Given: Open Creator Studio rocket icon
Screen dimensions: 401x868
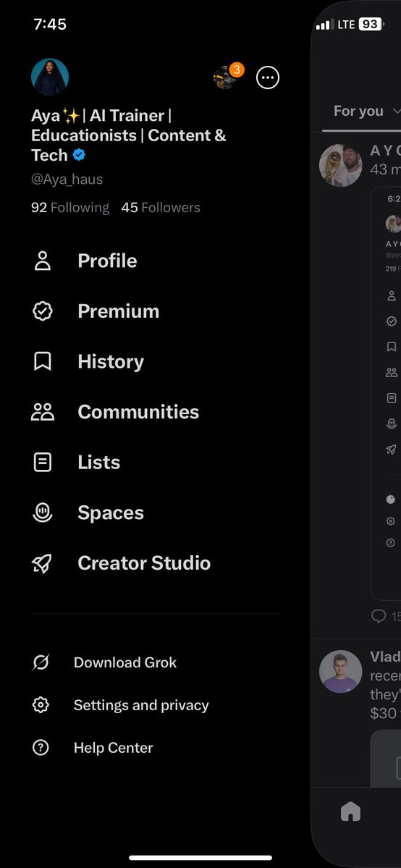Looking at the screenshot, I should pos(43,563).
